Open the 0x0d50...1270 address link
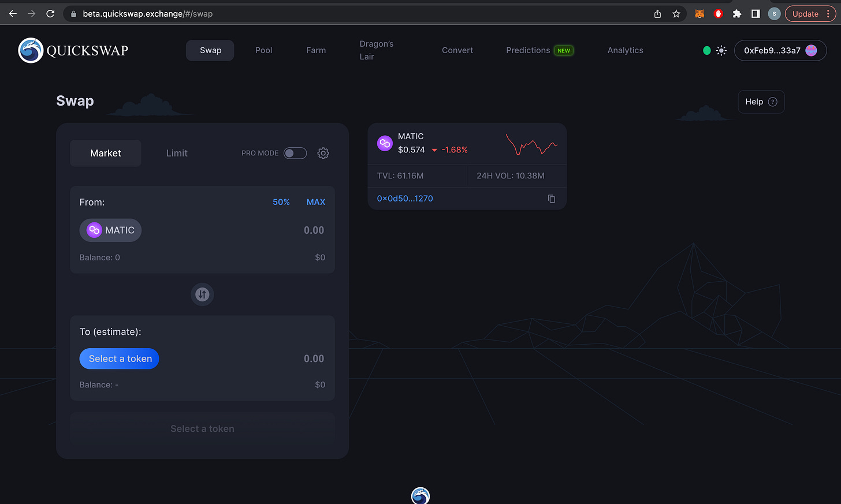 click(405, 199)
